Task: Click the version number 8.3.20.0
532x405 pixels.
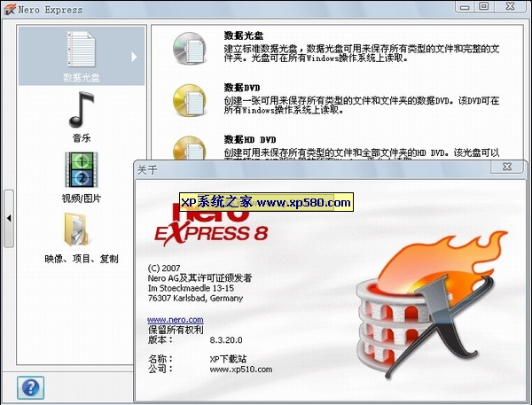Action: click(226, 340)
